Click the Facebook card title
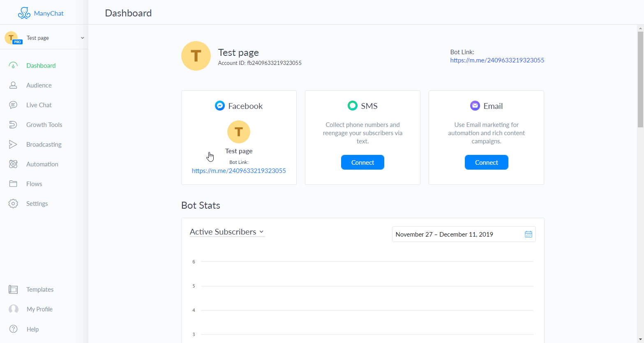The height and width of the screenshot is (343, 644). [245, 106]
